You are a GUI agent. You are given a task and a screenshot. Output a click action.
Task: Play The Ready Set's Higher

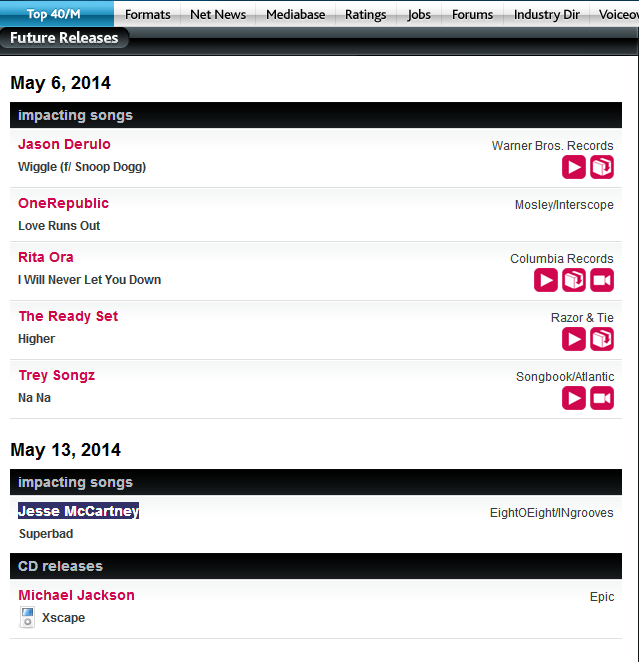(x=573, y=339)
